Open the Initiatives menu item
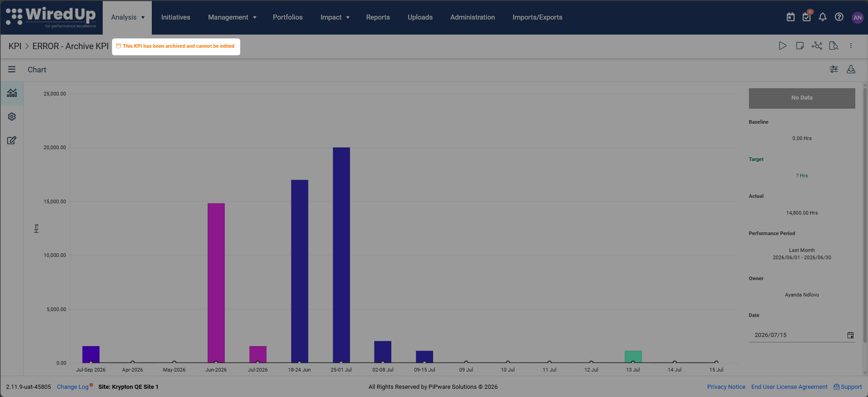 pyautogui.click(x=175, y=17)
